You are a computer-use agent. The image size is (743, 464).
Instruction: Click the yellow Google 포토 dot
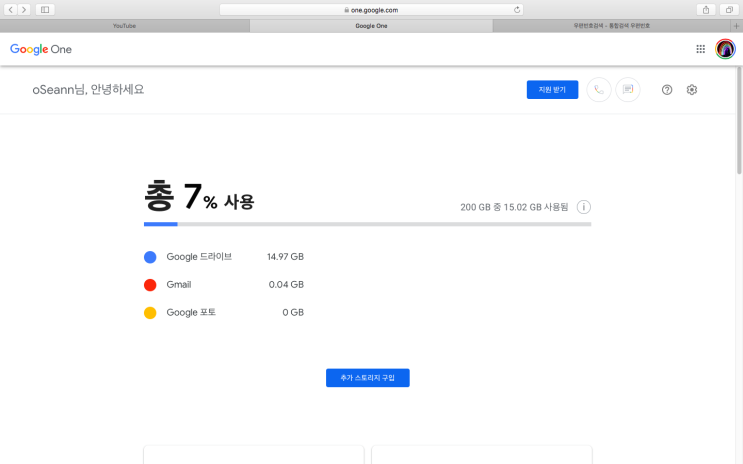click(x=150, y=313)
